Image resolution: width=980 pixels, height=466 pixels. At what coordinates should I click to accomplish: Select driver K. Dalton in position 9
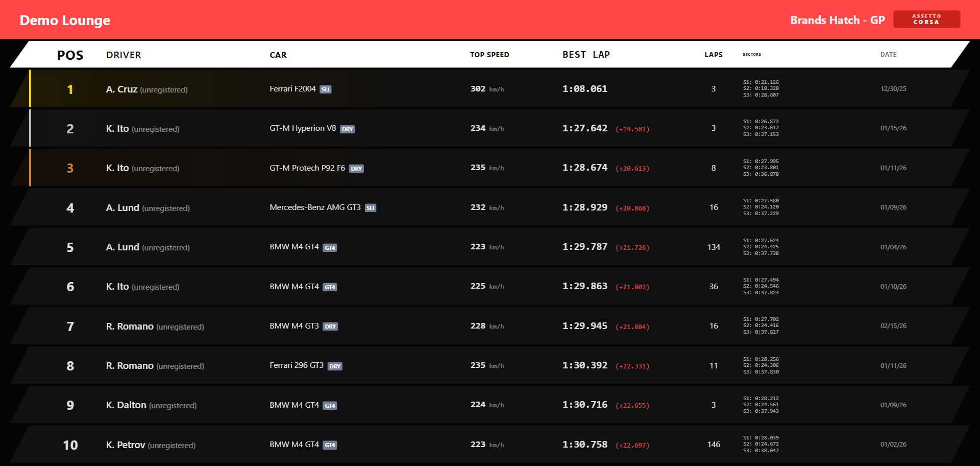pyautogui.click(x=126, y=405)
